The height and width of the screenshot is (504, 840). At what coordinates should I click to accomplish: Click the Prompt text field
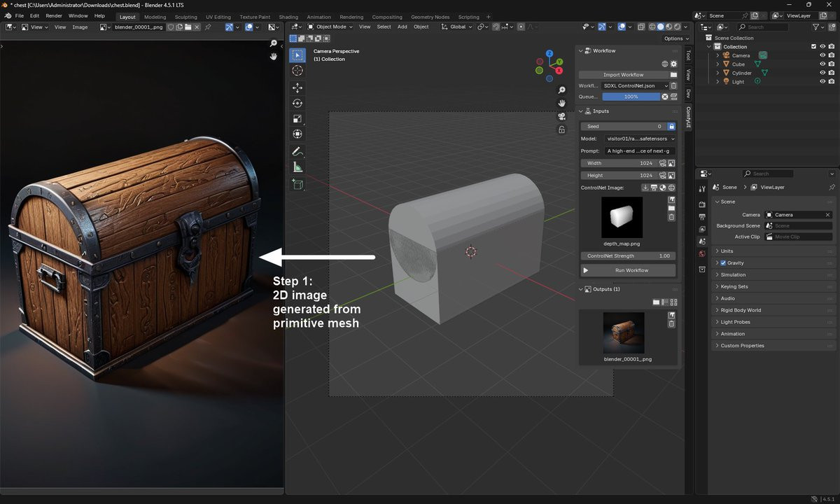tap(640, 150)
